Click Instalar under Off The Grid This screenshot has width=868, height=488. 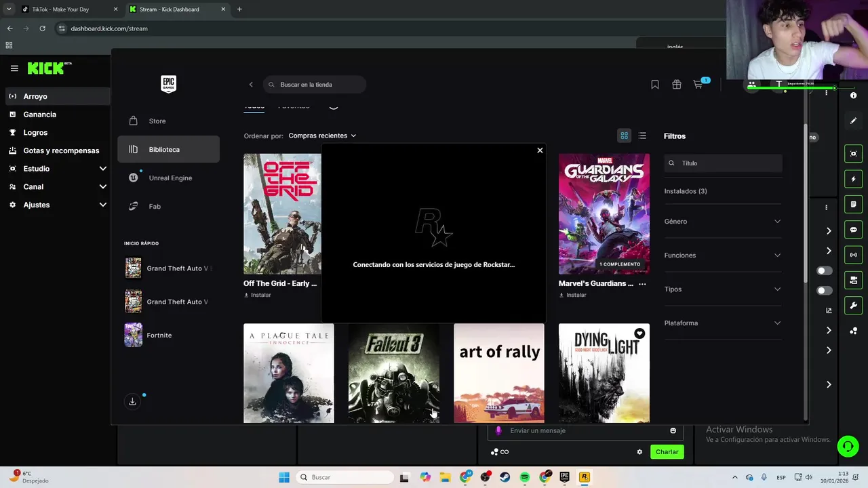coord(257,296)
